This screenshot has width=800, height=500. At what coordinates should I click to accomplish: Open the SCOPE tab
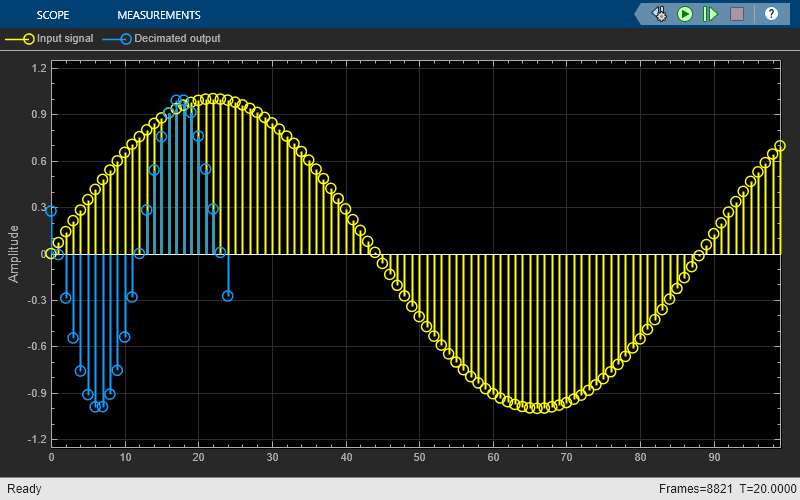pos(53,15)
